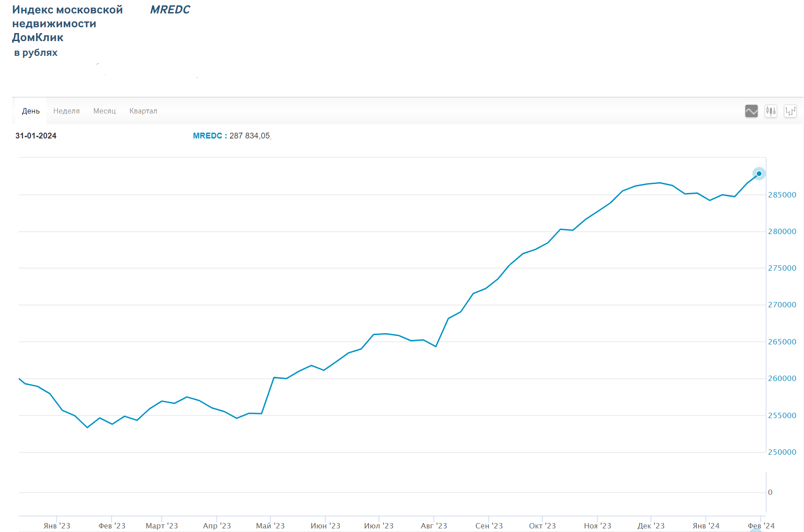Click the Дек '23 axis label
This screenshot has width=804, height=532.
tap(651, 526)
